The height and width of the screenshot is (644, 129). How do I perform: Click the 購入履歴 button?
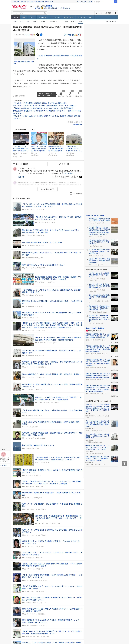click(x=108, y=13)
